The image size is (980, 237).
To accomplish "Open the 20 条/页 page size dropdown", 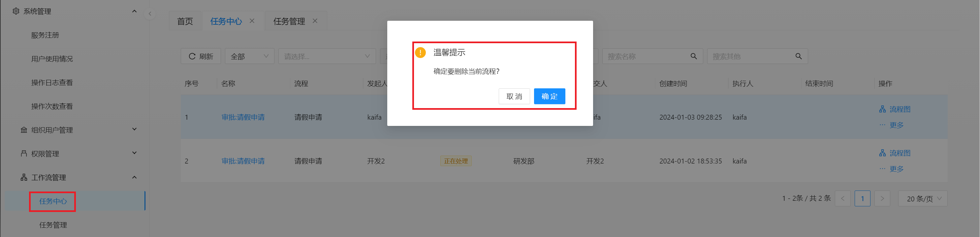I will click(x=922, y=198).
